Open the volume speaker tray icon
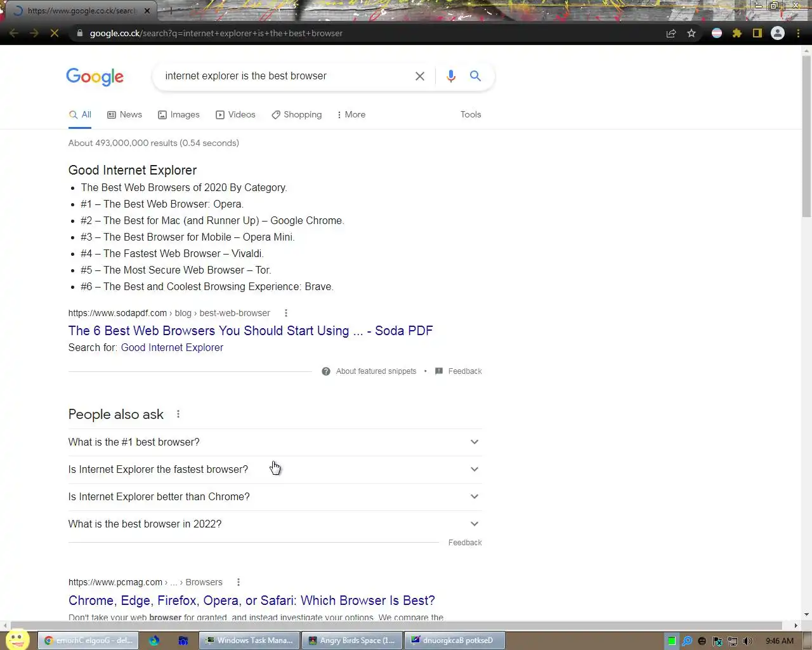The height and width of the screenshot is (650, 812). (748, 641)
